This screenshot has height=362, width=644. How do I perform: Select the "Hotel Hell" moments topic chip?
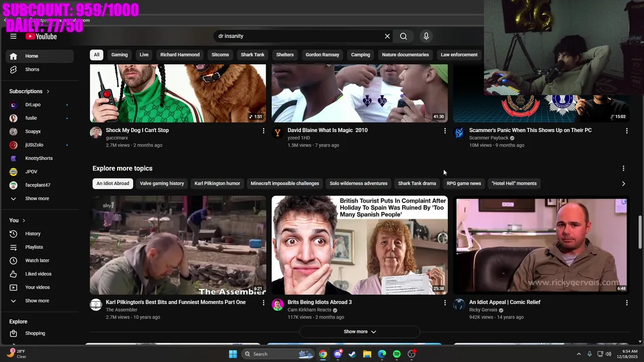pos(514,184)
